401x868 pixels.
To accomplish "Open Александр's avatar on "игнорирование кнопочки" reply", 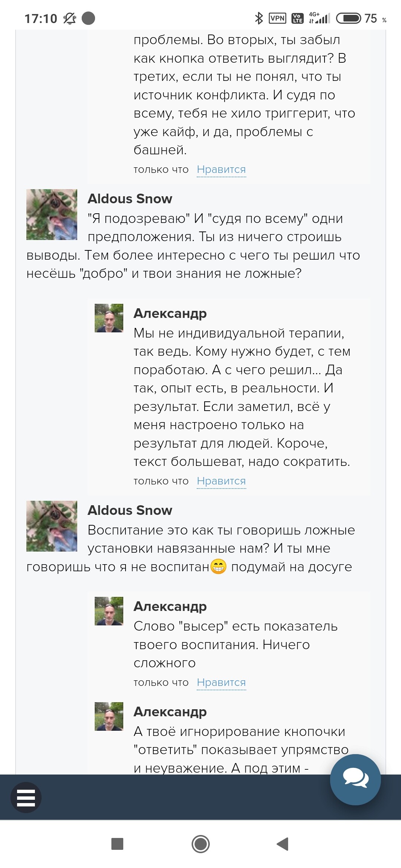I will (x=109, y=716).
